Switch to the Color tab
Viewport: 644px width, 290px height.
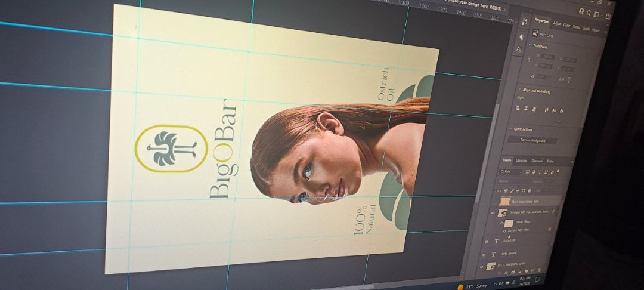[x=567, y=25]
